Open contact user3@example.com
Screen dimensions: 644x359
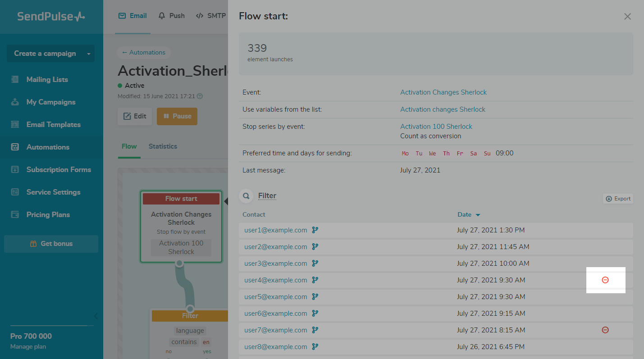tap(276, 264)
